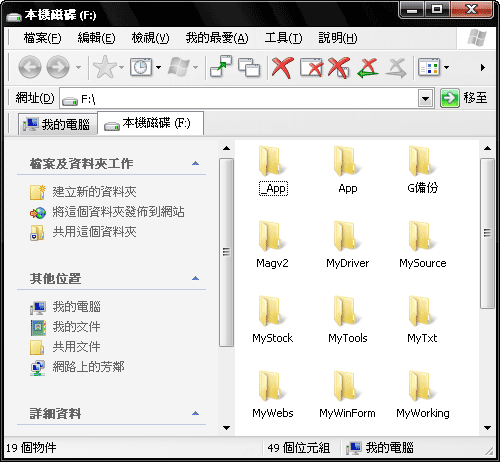Click the F:\ address input field

(x=238, y=99)
